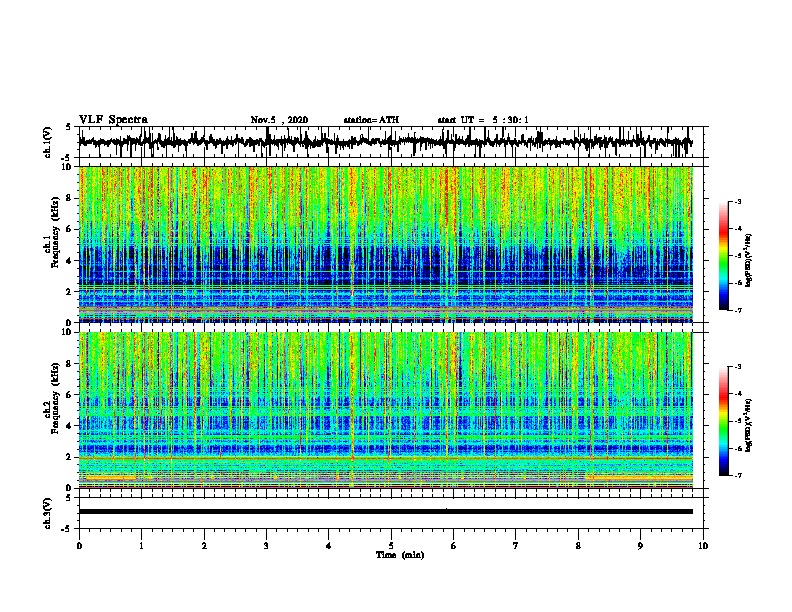The height and width of the screenshot is (612, 792).
Task: Click the "VLF Spectra" title text
Action: point(113,120)
